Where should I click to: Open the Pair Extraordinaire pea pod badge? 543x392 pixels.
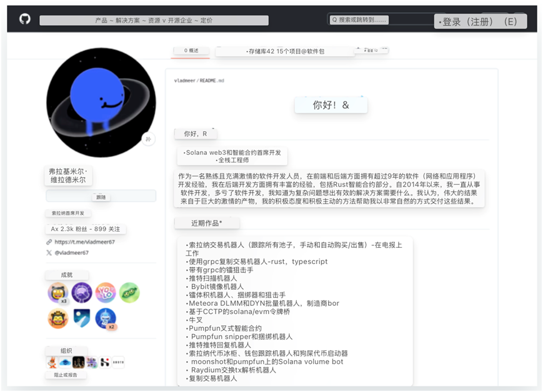pyautogui.click(x=129, y=293)
